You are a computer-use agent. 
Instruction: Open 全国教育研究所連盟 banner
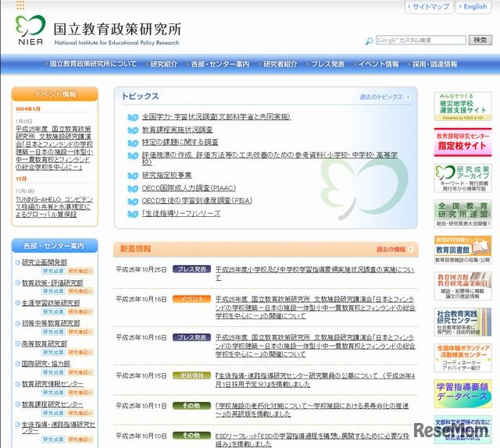tap(462, 214)
